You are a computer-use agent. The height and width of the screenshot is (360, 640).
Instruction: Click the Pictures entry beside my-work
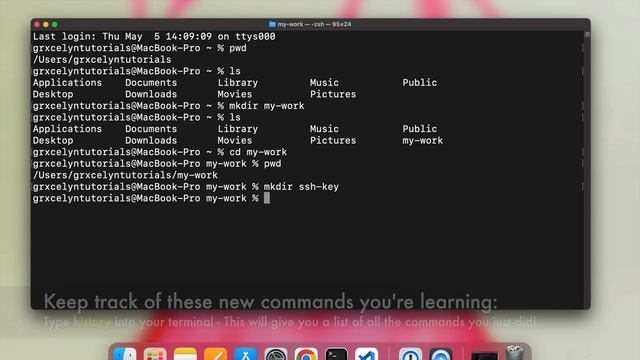[x=333, y=141]
